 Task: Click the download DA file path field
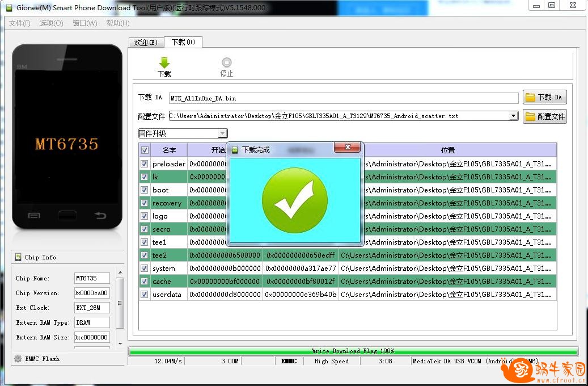click(x=344, y=98)
